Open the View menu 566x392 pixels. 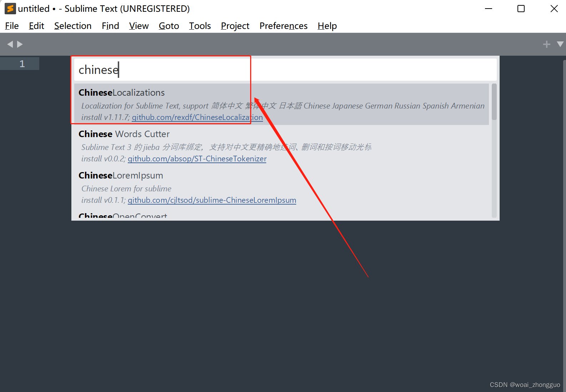pos(139,26)
